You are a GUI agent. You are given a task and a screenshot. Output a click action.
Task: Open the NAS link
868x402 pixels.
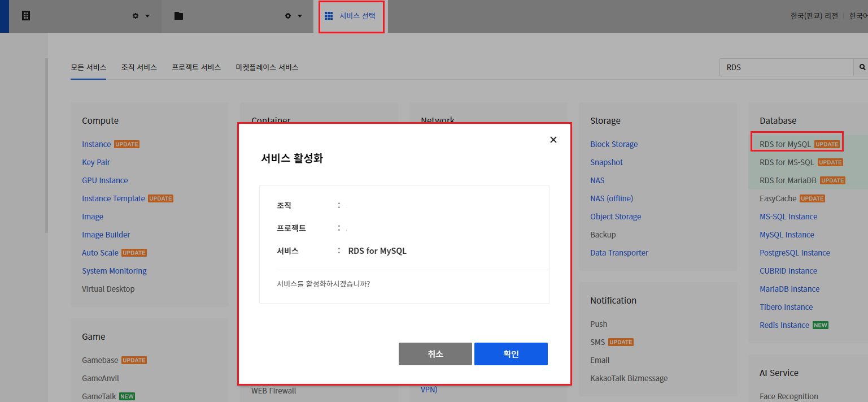tap(597, 180)
